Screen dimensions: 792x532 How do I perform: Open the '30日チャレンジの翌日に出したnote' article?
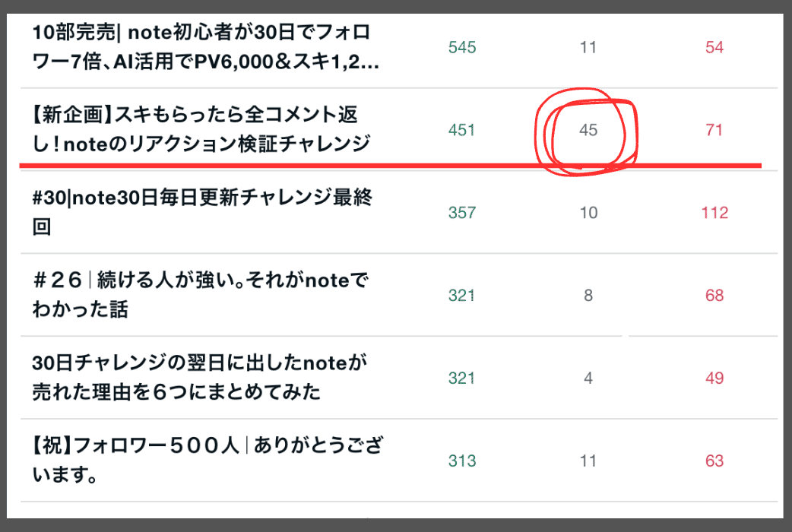(199, 378)
